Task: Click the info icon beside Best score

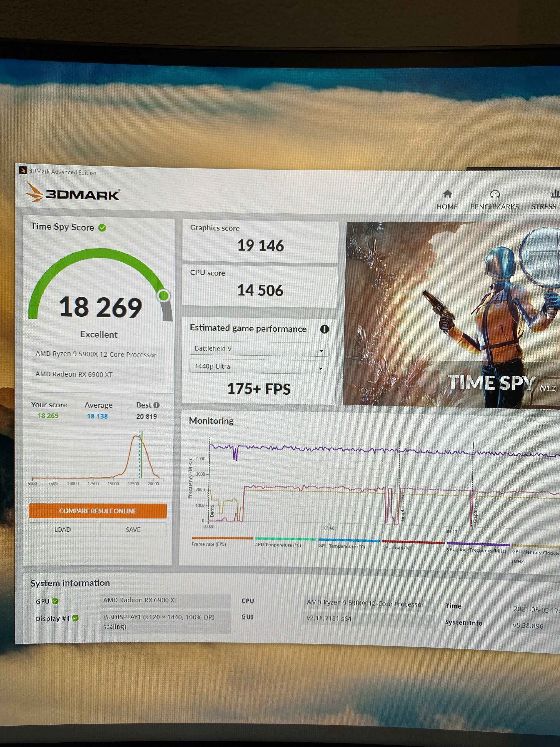Action: click(156, 405)
